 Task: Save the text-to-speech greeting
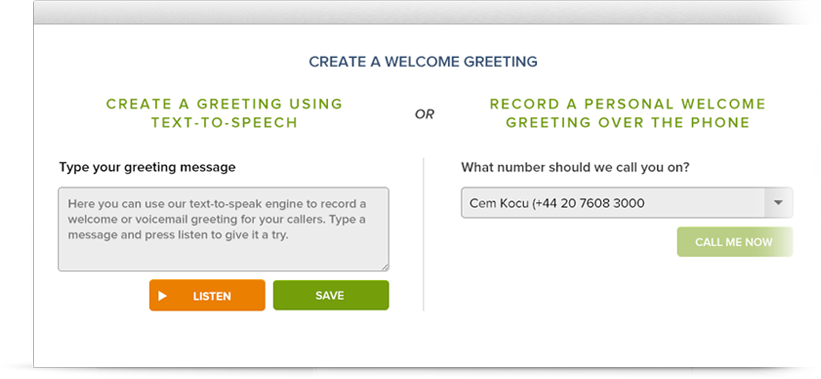coord(331,295)
